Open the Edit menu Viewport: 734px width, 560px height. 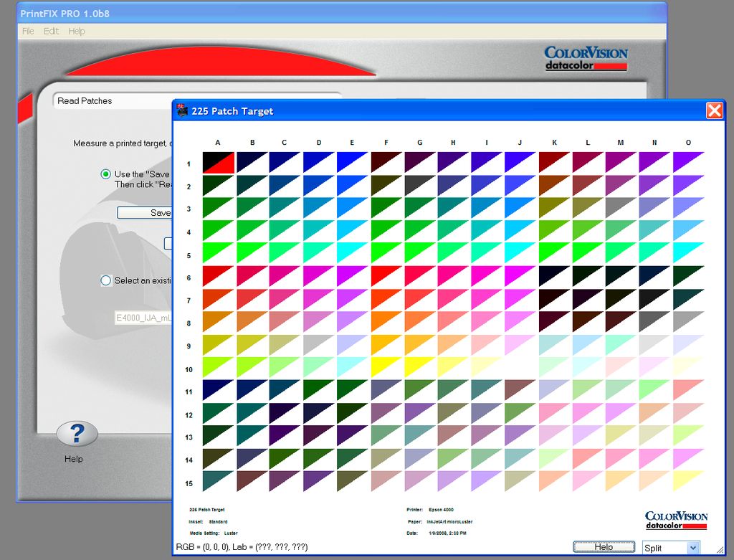(51, 31)
